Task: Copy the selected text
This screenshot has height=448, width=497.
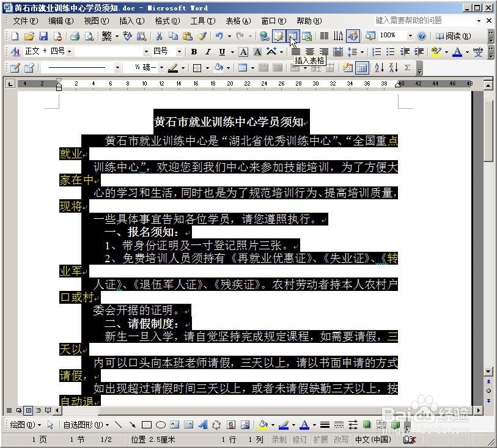Action: 174,36
